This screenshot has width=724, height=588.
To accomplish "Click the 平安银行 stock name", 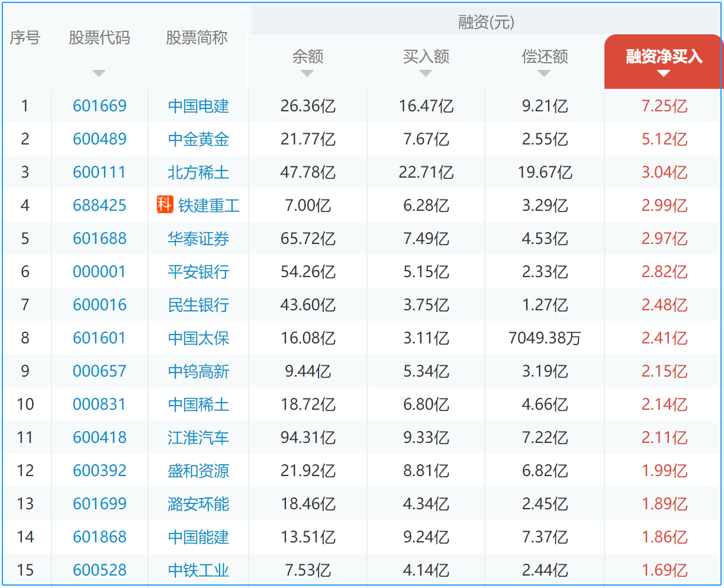I will pyautogui.click(x=198, y=272).
